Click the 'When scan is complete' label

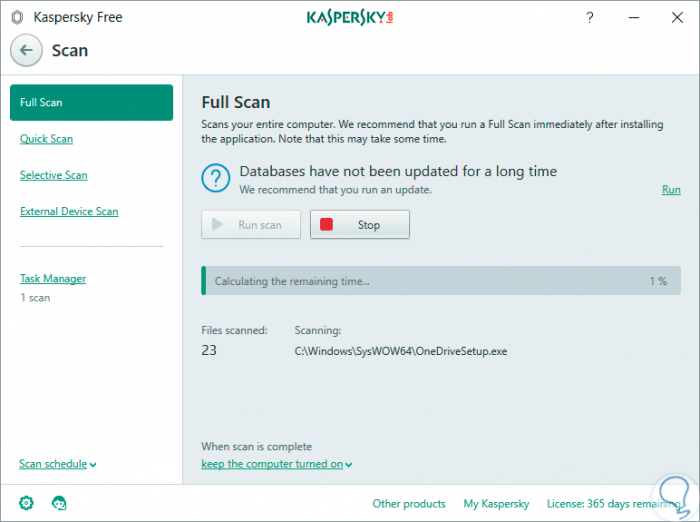[257, 447]
